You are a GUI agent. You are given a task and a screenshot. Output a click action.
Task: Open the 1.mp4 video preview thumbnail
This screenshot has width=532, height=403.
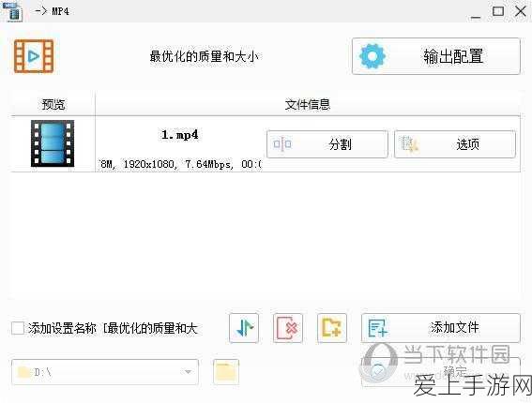(53, 143)
